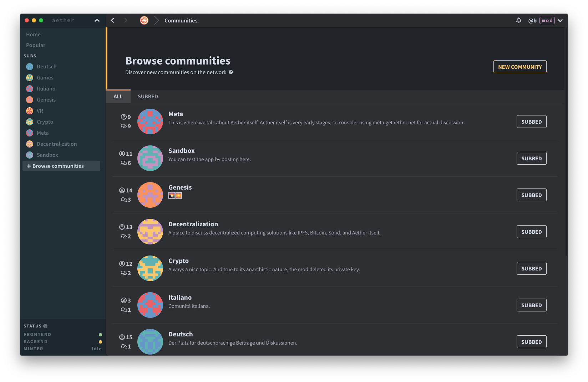This screenshot has width=588, height=382.
Task: Toggle the SUBBED button for Meta
Action: [x=531, y=122]
